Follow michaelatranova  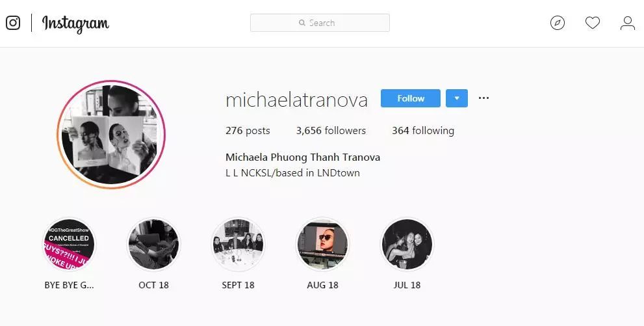pos(410,98)
